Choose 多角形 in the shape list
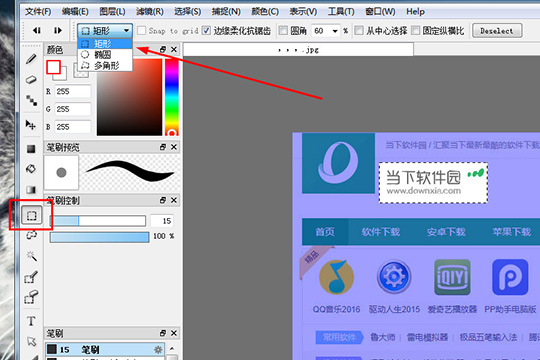The image size is (540, 360). pyautogui.click(x=105, y=65)
